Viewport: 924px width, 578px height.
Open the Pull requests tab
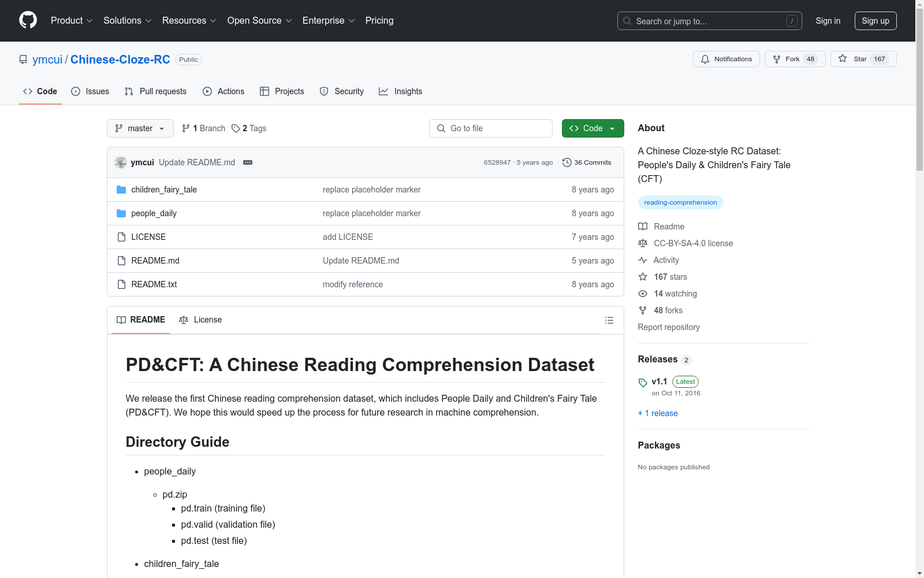click(x=155, y=91)
